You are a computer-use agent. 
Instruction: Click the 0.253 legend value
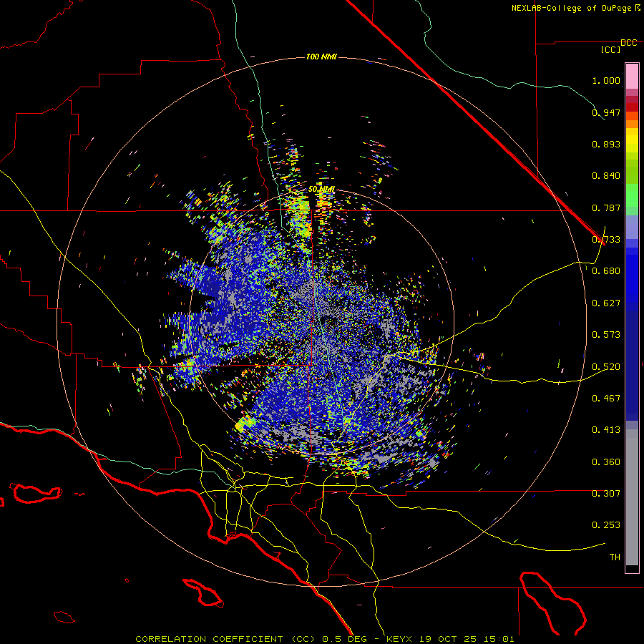tap(606, 525)
